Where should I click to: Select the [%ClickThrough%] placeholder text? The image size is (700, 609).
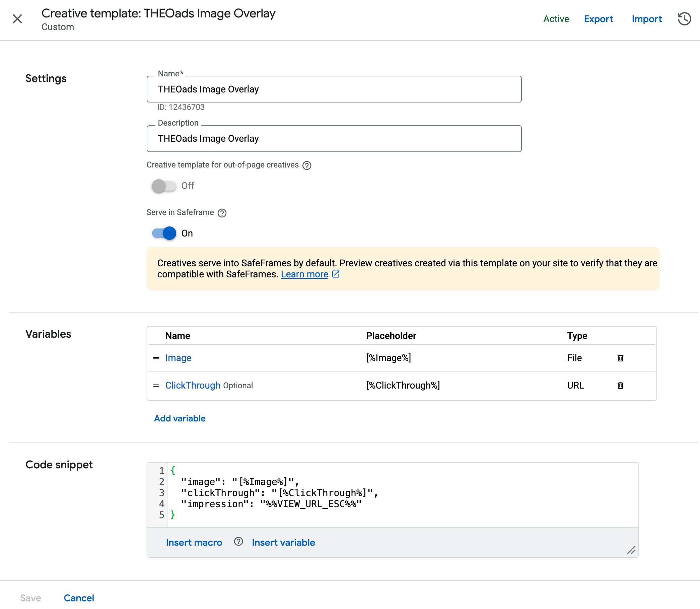[403, 385]
